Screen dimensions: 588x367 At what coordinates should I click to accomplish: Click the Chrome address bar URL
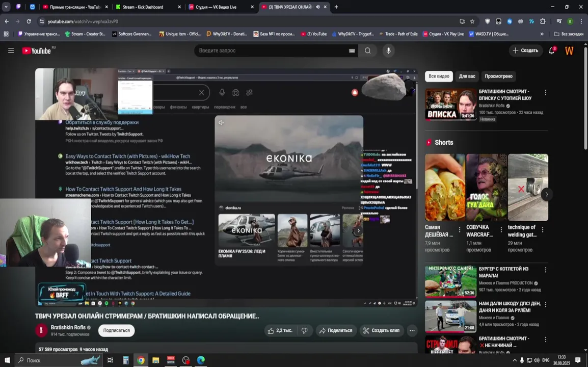[x=83, y=21]
